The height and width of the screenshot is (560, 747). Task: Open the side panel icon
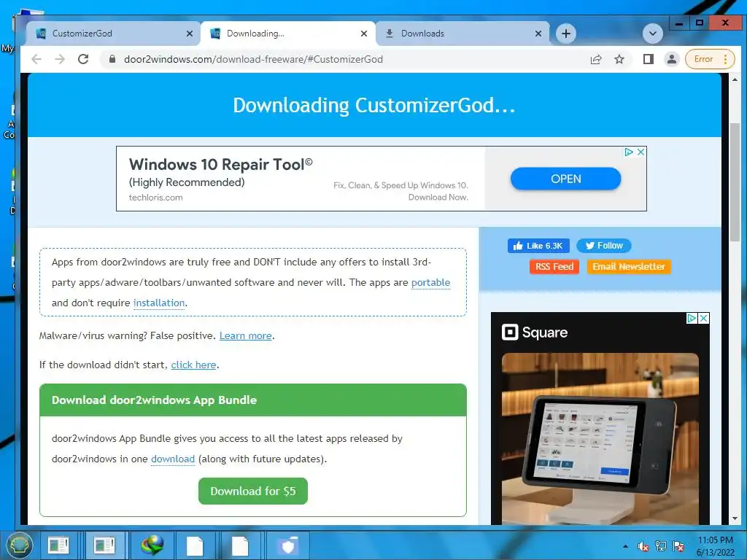click(649, 59)
